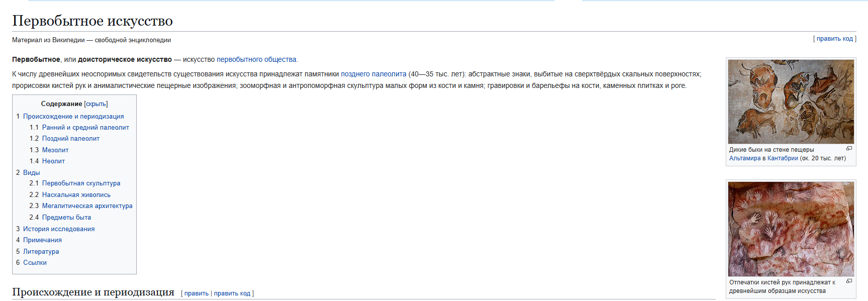
Task: Follow the позднего палеолита link in the intro
Action: click(373, 74)
